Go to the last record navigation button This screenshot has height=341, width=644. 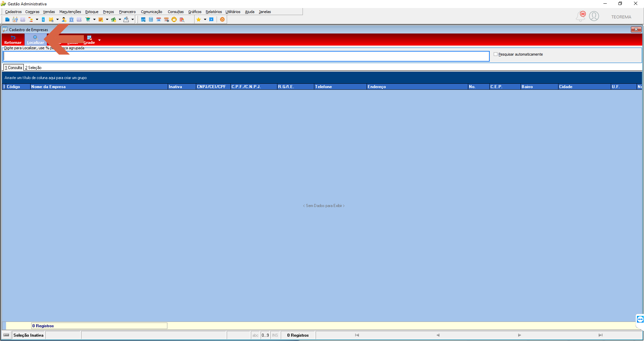click(x=600, y=335)
